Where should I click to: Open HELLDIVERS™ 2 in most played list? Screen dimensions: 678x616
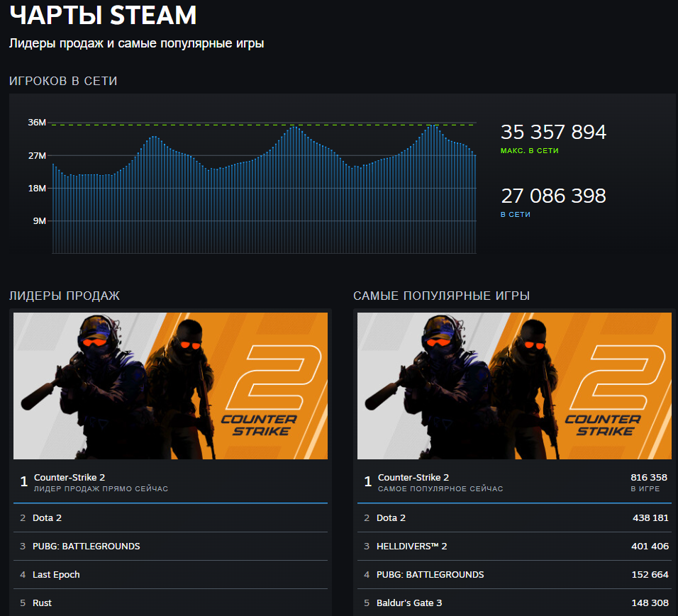(x=514, y=547)
